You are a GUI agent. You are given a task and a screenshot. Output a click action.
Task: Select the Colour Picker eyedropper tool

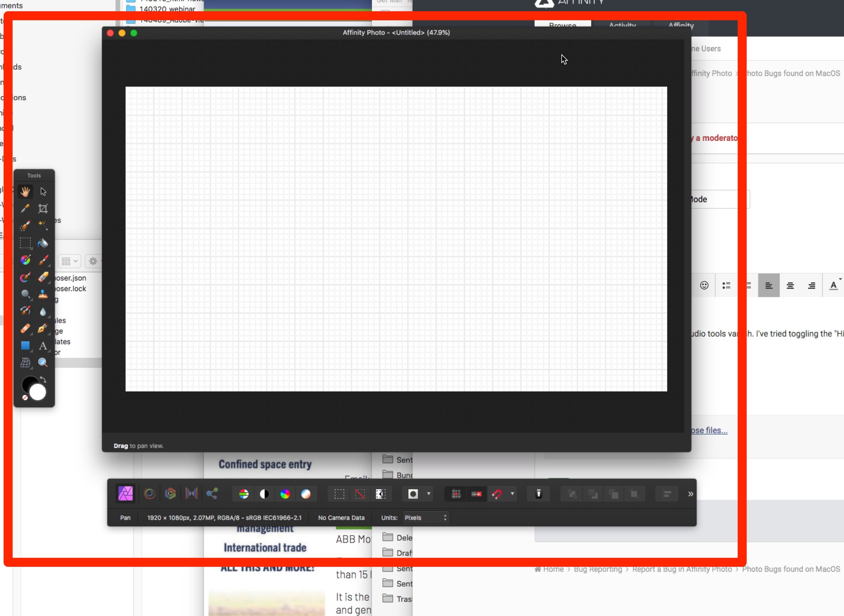(25, 209)
